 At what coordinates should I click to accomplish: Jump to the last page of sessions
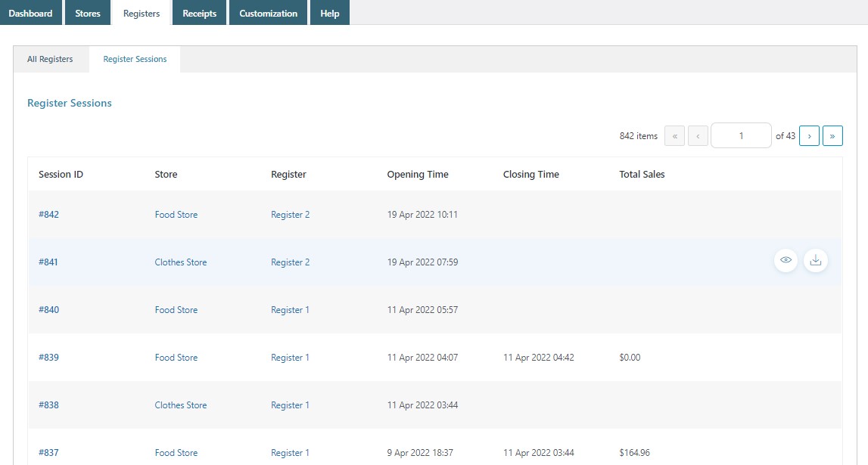[832, 136]
